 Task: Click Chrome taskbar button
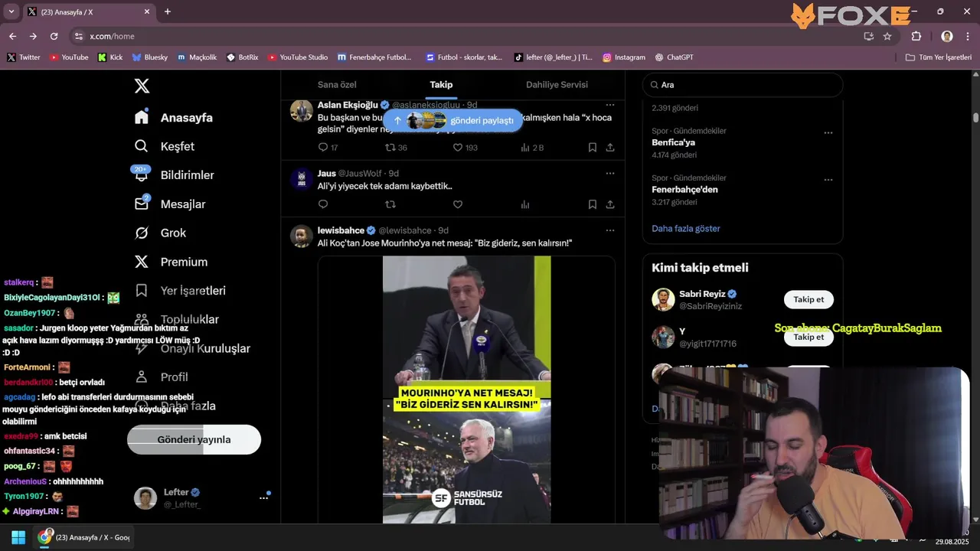point(84,537)
